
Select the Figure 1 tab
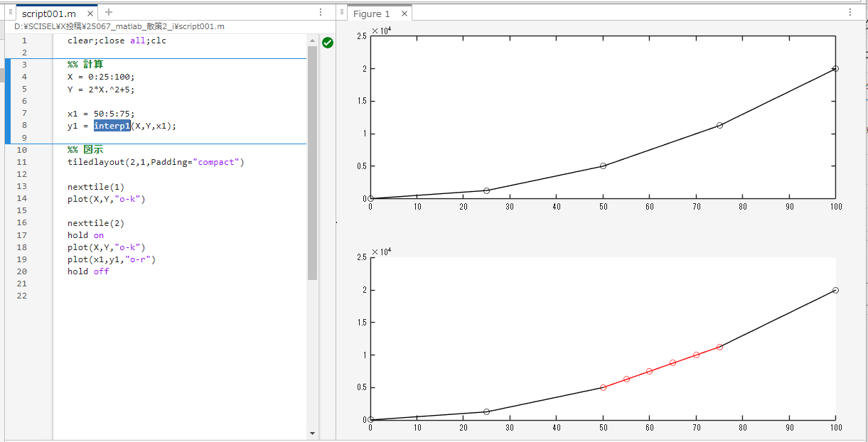click(372, 13)
